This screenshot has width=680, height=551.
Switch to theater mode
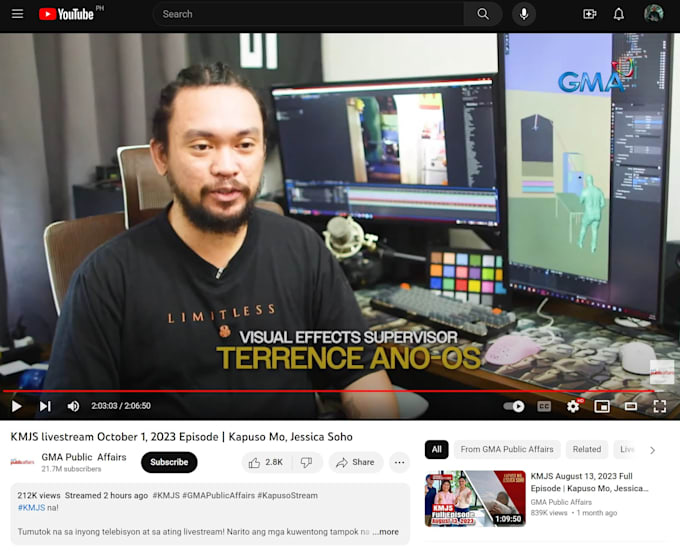click(631, 406)
